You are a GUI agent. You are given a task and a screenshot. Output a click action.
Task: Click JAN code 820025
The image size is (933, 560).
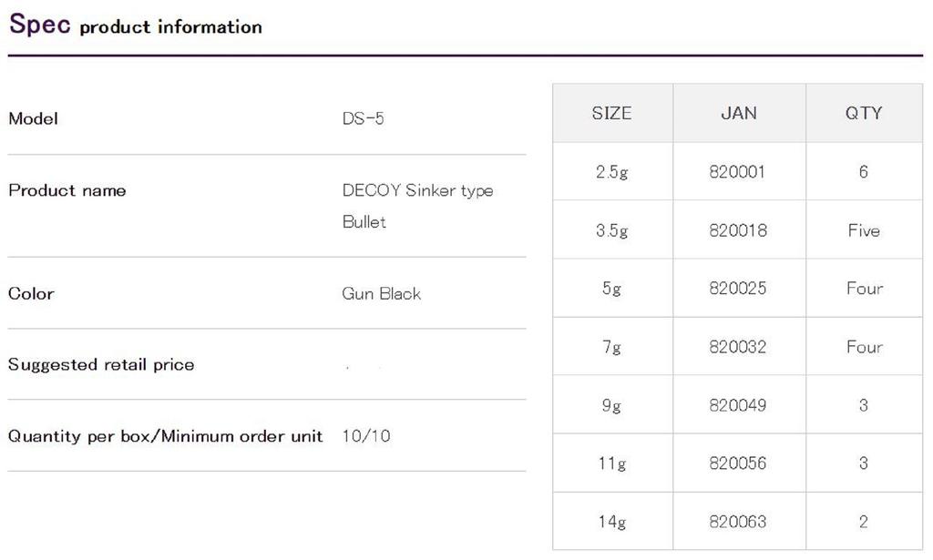pyautogui.click(x=738, y=289)
